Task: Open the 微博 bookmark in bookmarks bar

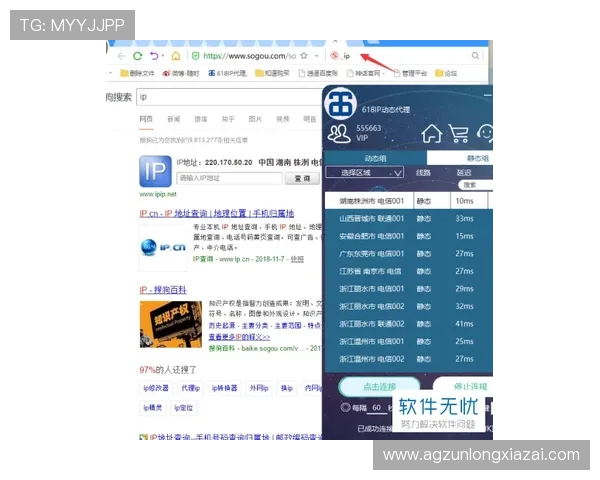Action: pos(181,73)
